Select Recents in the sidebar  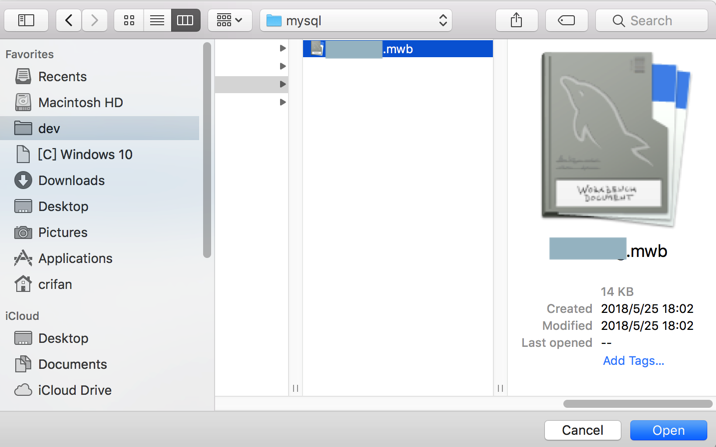(100, 76)
